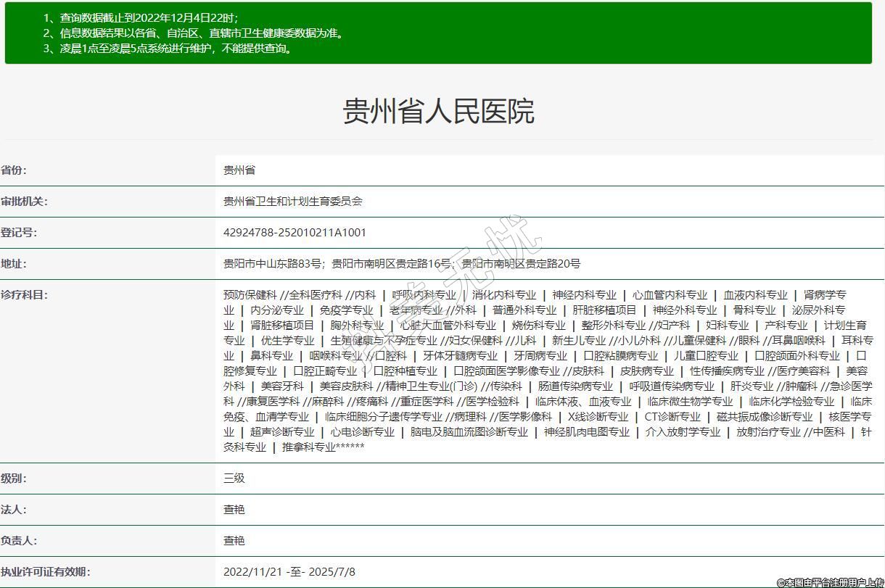
Task: Select the 三级 level value
Action: (234, 479)
